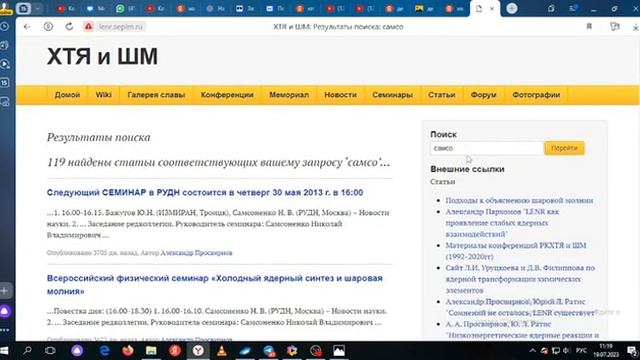Open the Фотографии section

pos(536,95)
